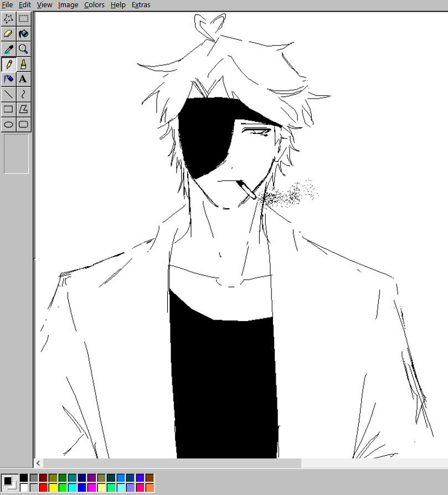Pick the white palette swatch
Image resolution: width=448 pixels, height=495 pixels.
(x=24, y=488)
